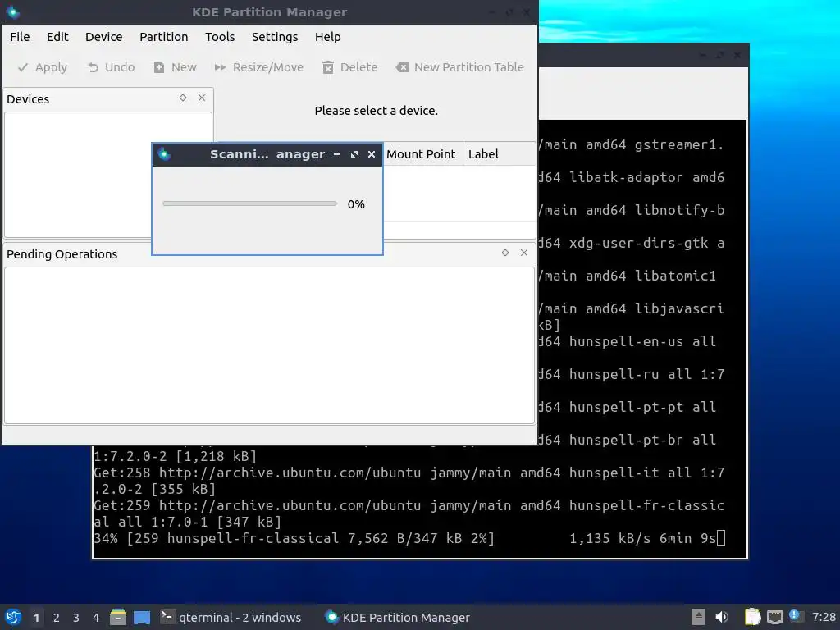Viewport: 840px width, 630px height.
Task: Switch to desktop 1
Action: tap(36, 618)
